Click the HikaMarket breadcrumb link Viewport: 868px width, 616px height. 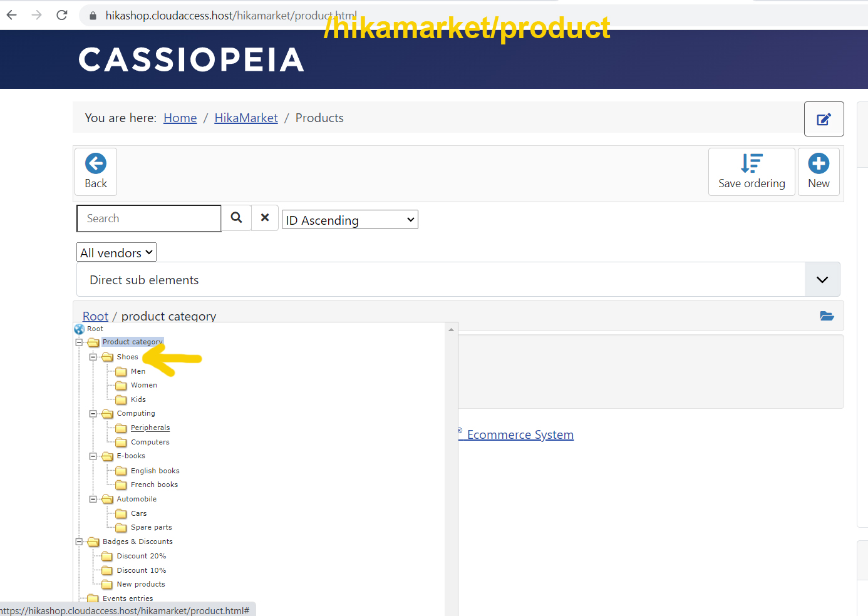coord(246,118)
